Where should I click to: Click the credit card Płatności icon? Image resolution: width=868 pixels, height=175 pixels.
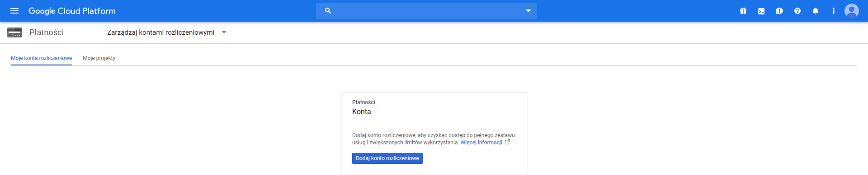pos(14,32)
